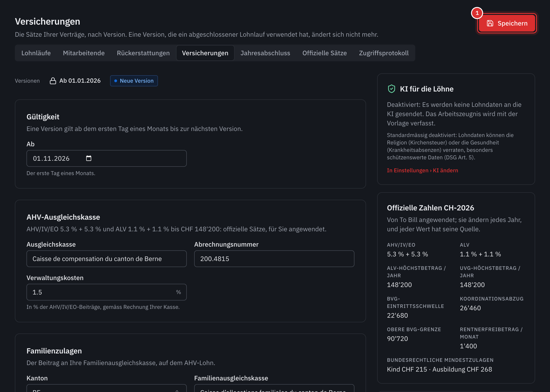Follow the In Einstellungen › KI ändern link
Image resolution: width=550 pixels, height=392 pixels.
pyautogui.click(x=422, y=170)
